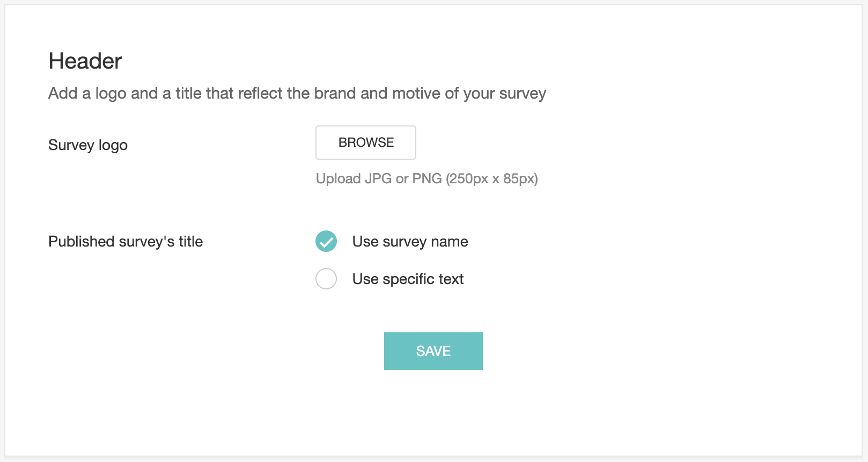This screenshot has height=462, width=868.
Task: Click the "Survey logo" field label
Action: point(88,145)
